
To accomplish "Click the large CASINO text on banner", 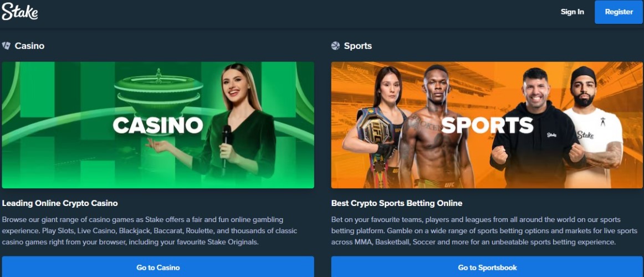I will click(158, 125).
